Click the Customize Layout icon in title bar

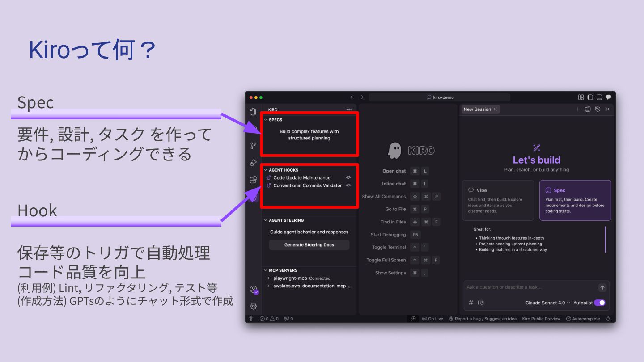[581, 97]
